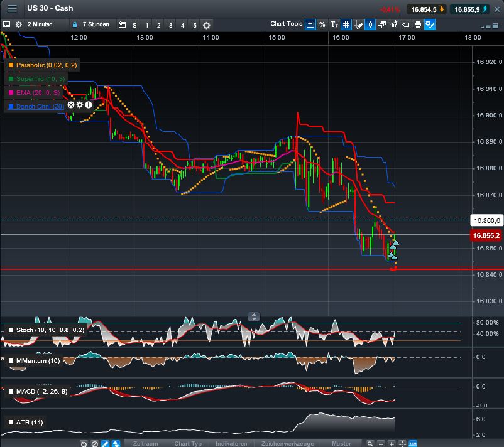Image resolution: width=504 pixels, height=447 pixels.
Task: Click the red horizontal order line marker
Action: (393, 269)
